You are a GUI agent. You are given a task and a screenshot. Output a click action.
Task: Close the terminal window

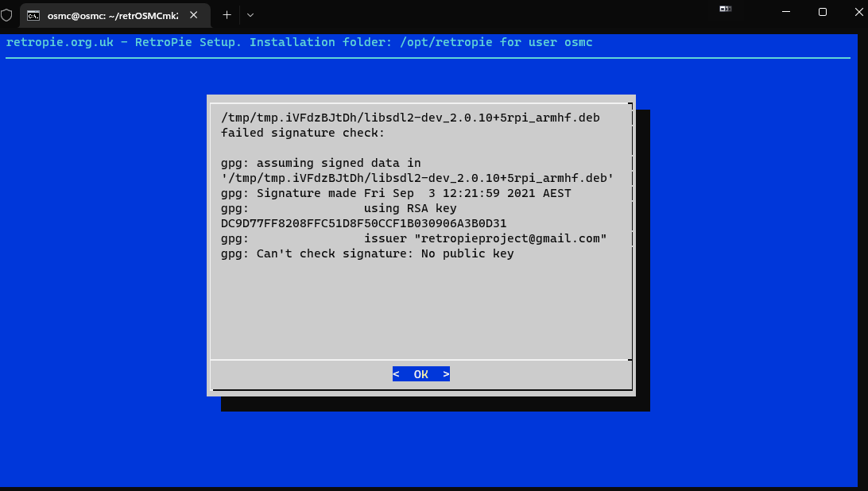point(858,12)
